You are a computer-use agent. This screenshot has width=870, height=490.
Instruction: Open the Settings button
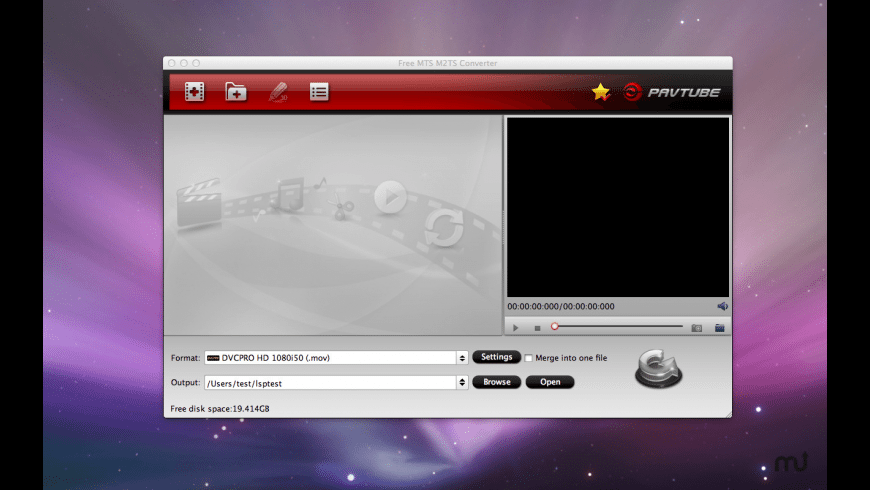pos(497,357)
